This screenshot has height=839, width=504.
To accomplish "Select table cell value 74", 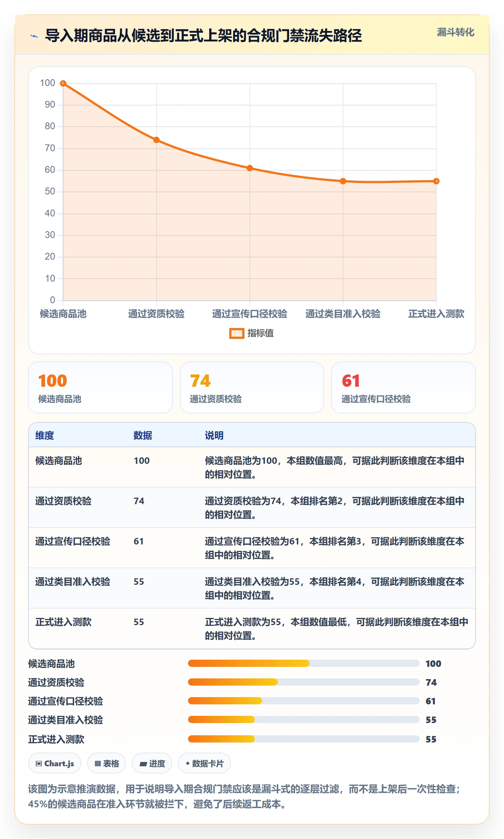I will pos(139,501).
